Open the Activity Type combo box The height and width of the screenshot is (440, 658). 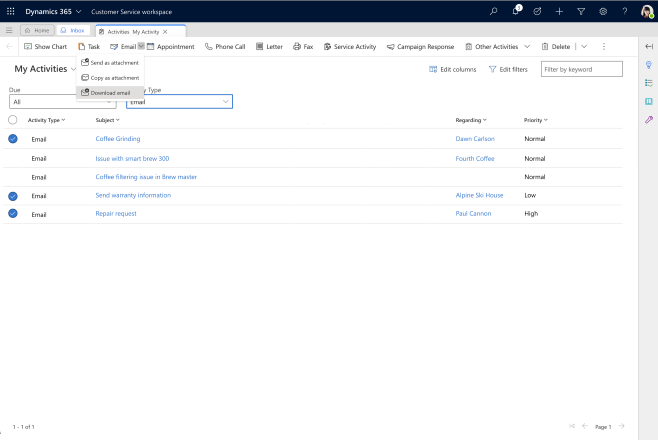click(179, 102)
